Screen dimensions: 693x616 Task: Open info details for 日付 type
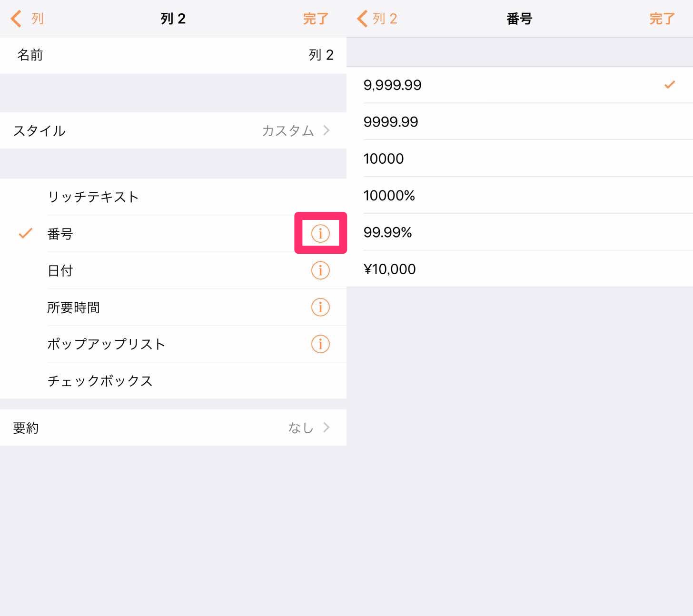pyautogui.click(x=320, y=270)
